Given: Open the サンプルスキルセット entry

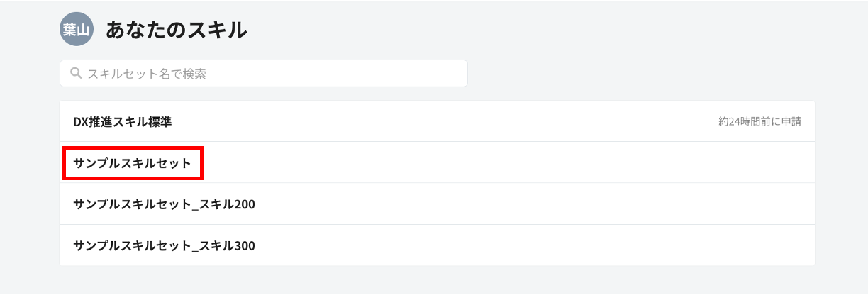Looking at the screenshot, I should (x=132, y=162).
